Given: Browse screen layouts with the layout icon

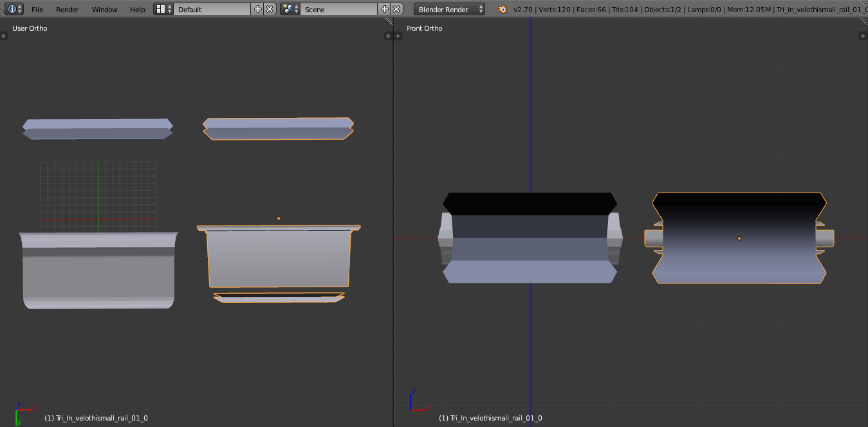Looking at the screenshot, I should (164, 9).
